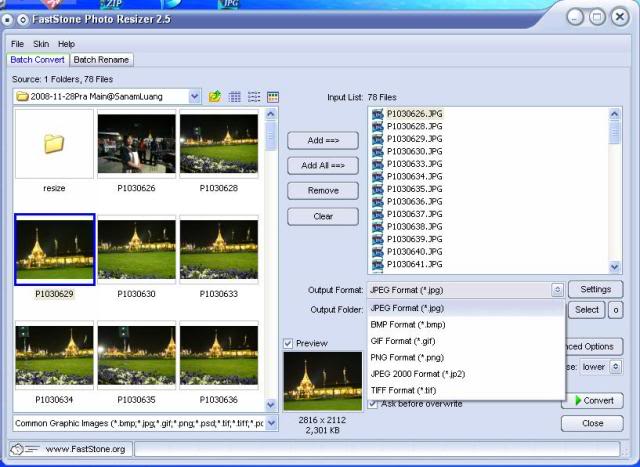Open the lower case dropdown
The image size is (640, 467).
[x=616, y=367]
